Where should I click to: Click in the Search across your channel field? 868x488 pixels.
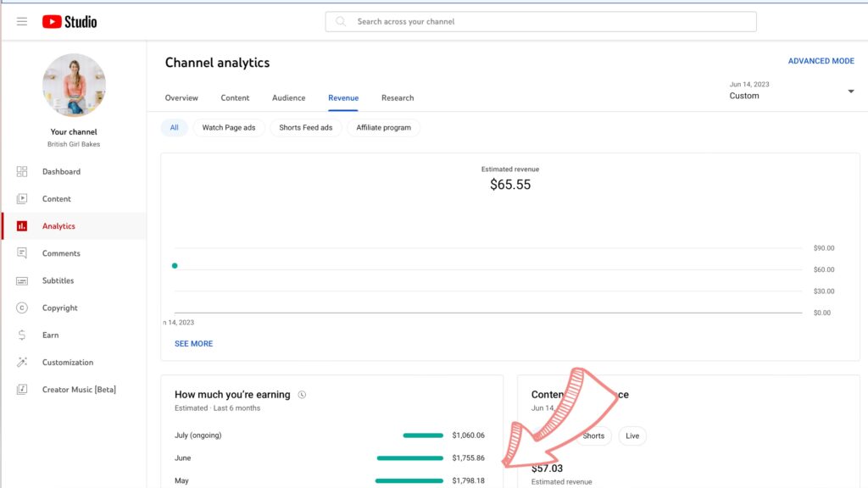541,21
